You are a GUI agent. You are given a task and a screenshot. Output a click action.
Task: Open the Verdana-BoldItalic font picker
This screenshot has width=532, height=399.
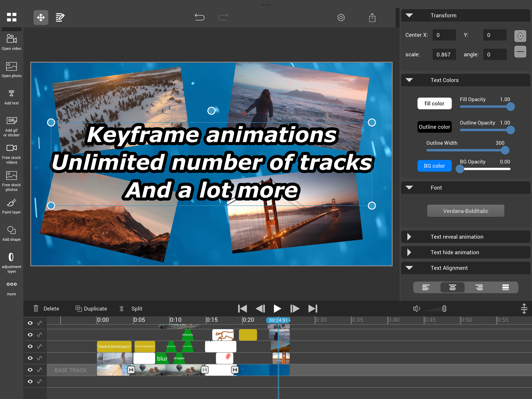[465, 211]
